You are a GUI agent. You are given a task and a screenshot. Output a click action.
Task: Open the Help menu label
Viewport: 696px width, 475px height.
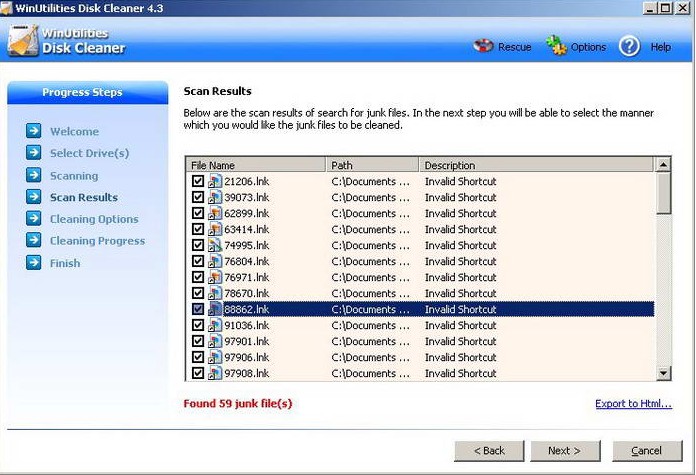tap(660, 47)
